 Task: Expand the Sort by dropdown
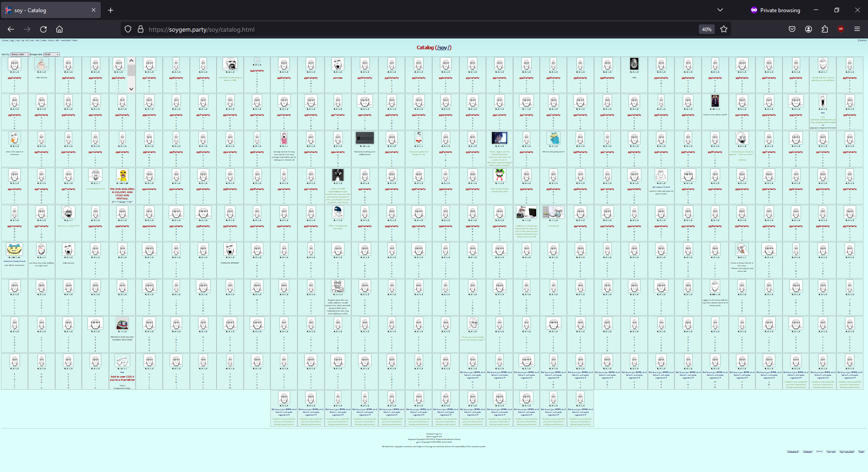click(20, 54)
